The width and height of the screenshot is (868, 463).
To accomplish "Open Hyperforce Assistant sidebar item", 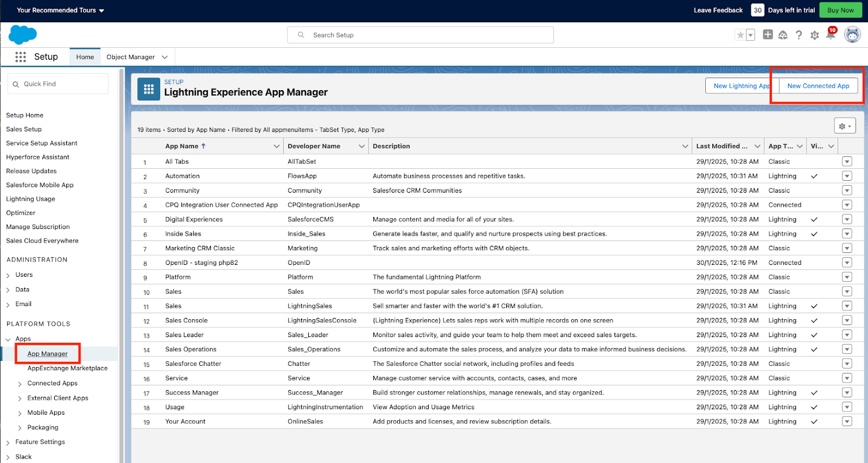I will click(37, 157).
